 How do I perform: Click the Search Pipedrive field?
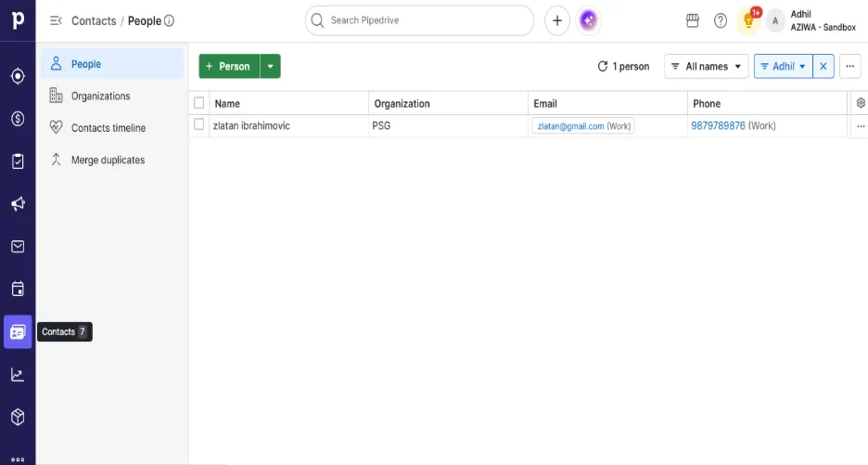[419, 20]
